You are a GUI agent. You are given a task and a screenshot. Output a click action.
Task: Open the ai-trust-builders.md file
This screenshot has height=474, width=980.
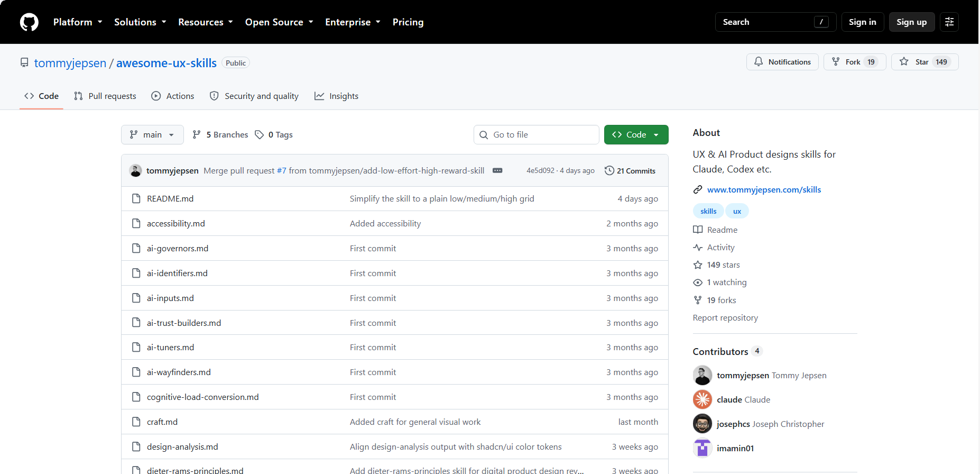click(x=184, y=323)
